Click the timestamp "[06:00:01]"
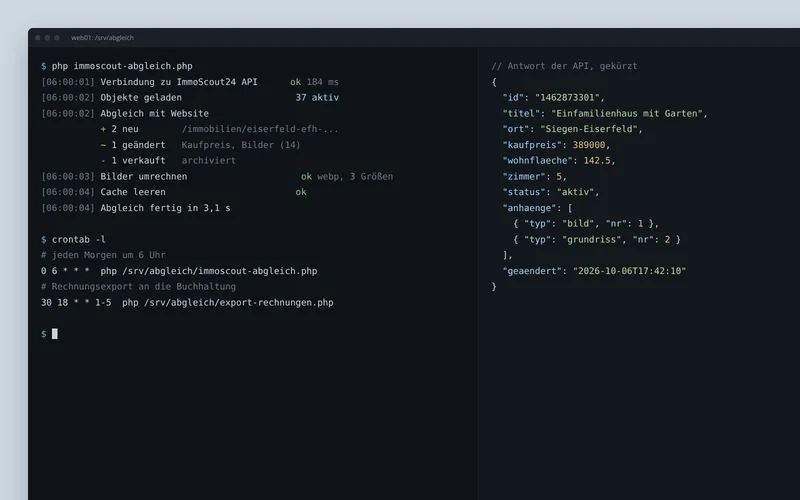This screenshot has height=500, width=800. click(68, 82)
